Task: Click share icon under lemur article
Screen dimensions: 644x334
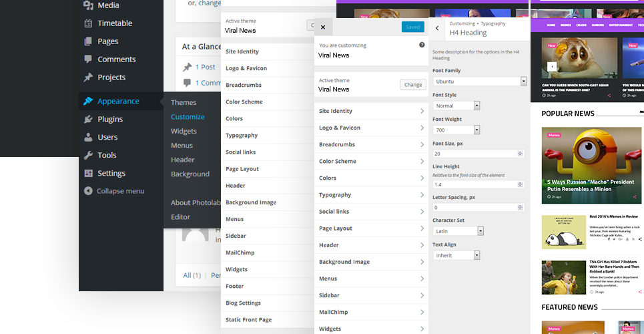Action: pos(609,96)
